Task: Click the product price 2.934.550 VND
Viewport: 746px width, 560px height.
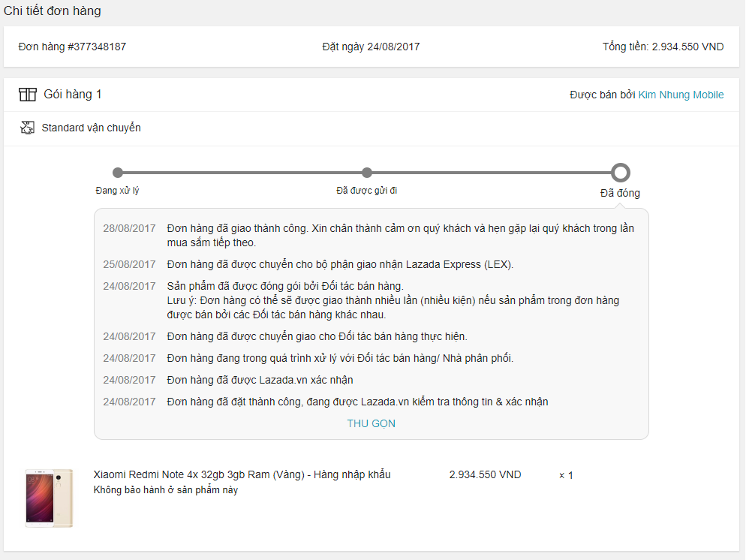Action: point(485,474)
